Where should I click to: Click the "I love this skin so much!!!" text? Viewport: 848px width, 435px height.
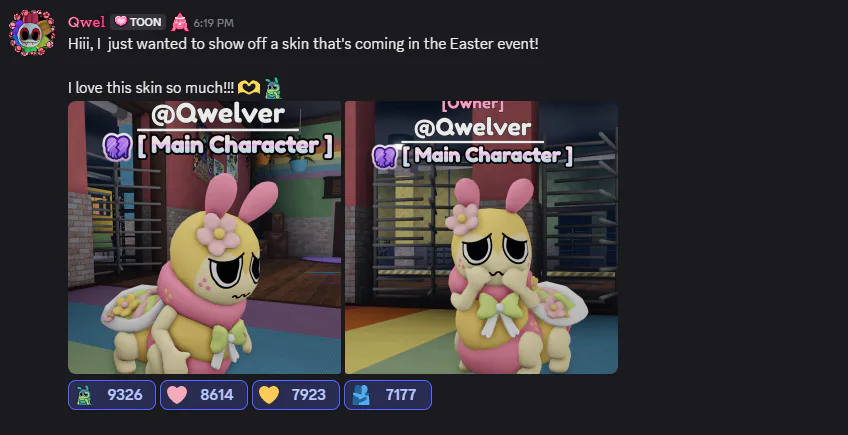click(151, 87)
